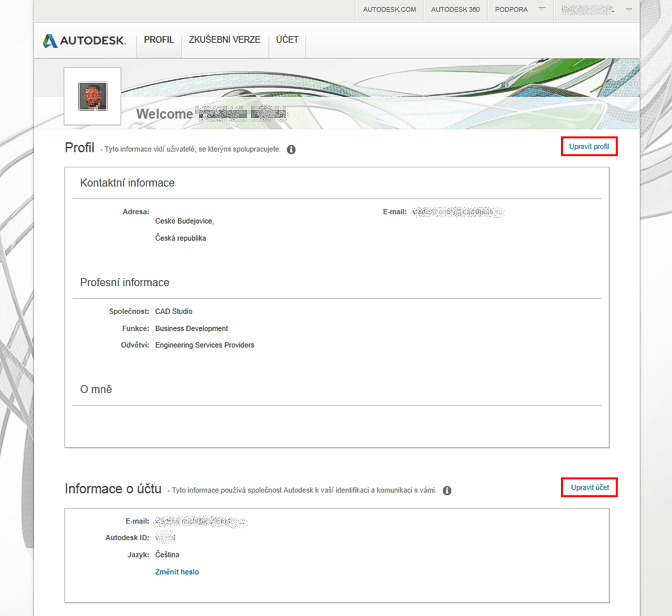This screenshot has height=616, width=672.
Task: Click the Autodesk logo
Action: (84, 41)
